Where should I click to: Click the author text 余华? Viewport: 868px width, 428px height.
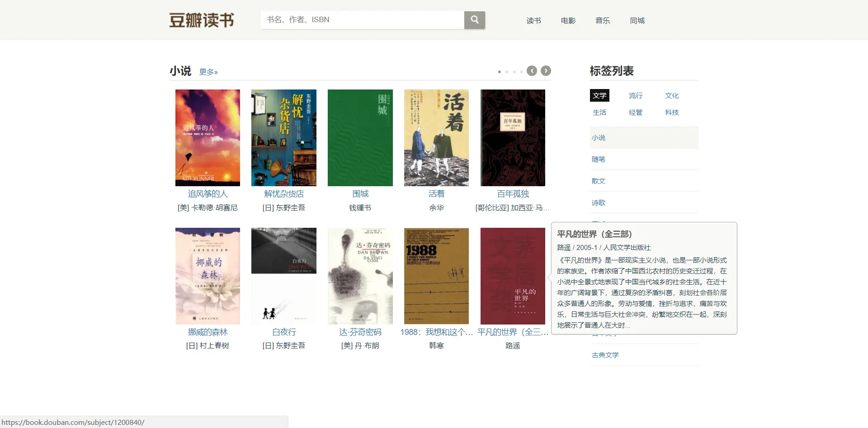tap(436, 208)
